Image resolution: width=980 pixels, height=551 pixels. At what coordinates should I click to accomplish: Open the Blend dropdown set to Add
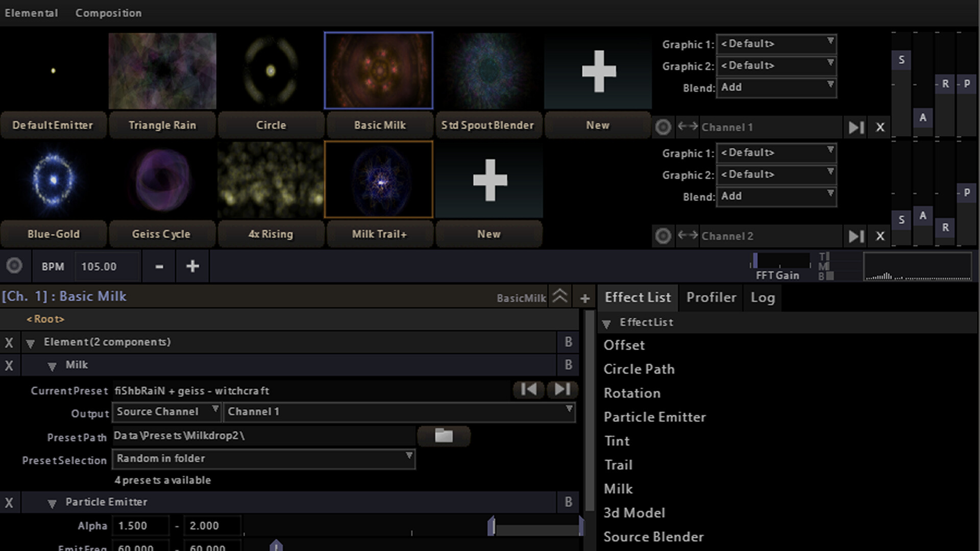click(x=776, y=87)
